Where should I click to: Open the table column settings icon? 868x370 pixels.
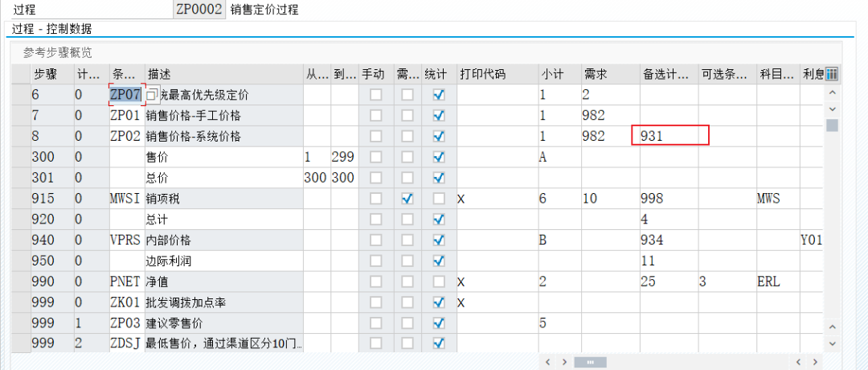pyautogui.click(x=831, y=74)
